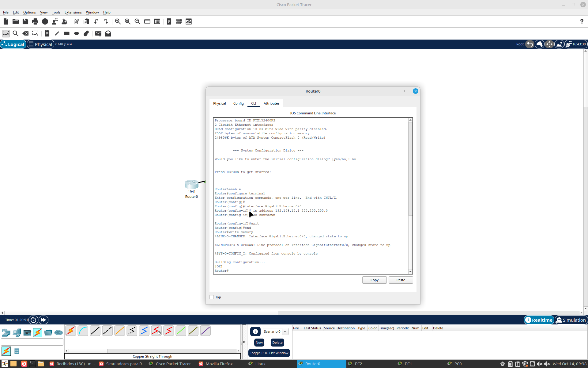This screenshot has width=588, height=368.
Task: Click the Delete scenario button
Action: [x=277, y=343]
